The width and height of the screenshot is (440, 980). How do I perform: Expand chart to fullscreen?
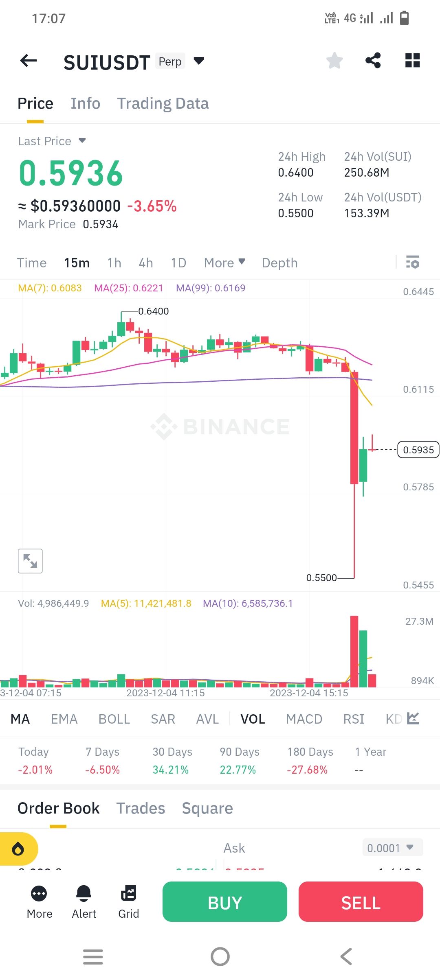pyautogui.click(x=30, y=561)
